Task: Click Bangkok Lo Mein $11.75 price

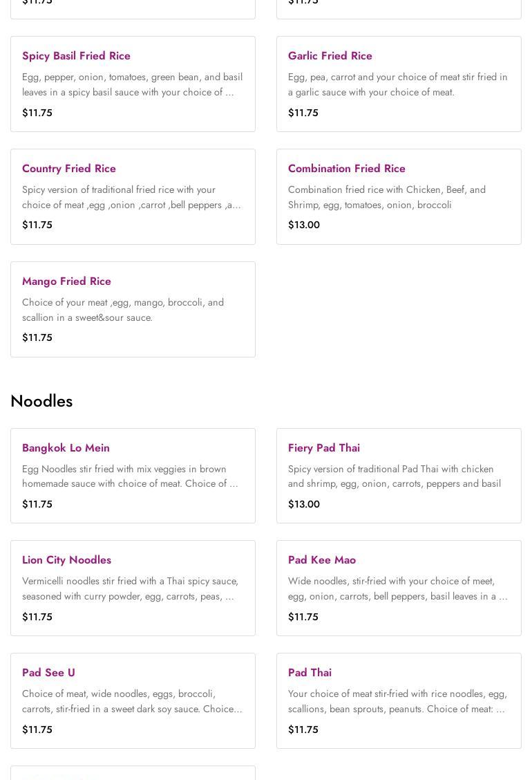Action: click(37, 504)
